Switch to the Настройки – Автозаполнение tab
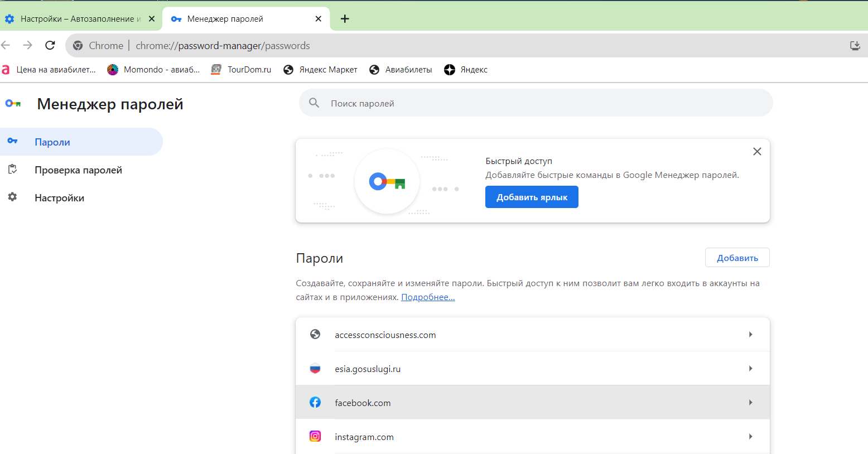 point(81,19)
